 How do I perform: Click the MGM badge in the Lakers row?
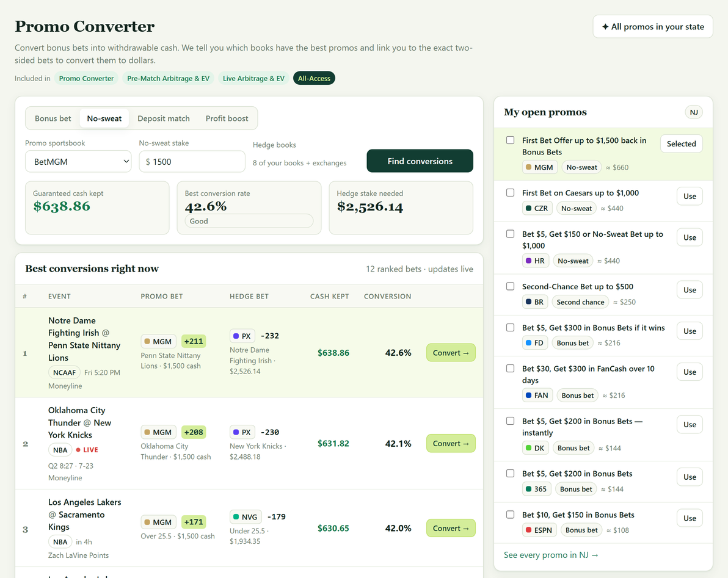tap(158, 522)
